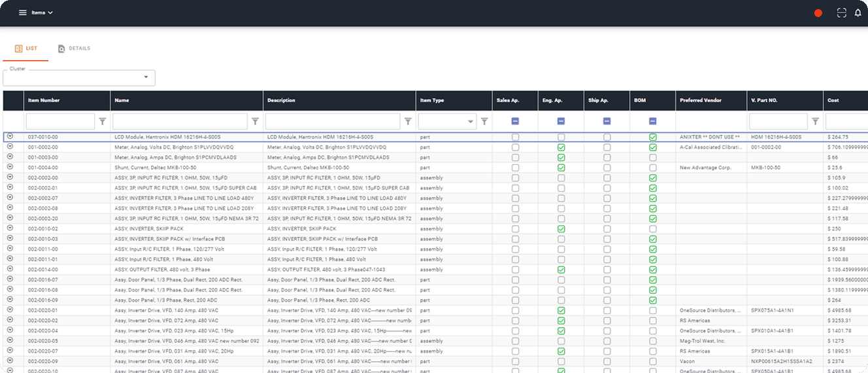Sort by Item Number column header
The image size is (868, 373).
click(67, 101)
